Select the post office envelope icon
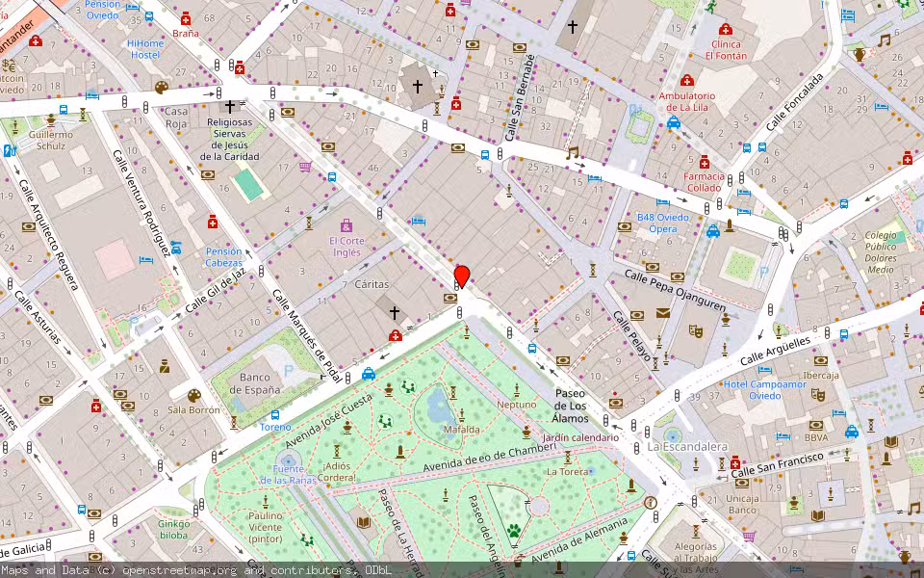924x578 pixels. [663, 313]
